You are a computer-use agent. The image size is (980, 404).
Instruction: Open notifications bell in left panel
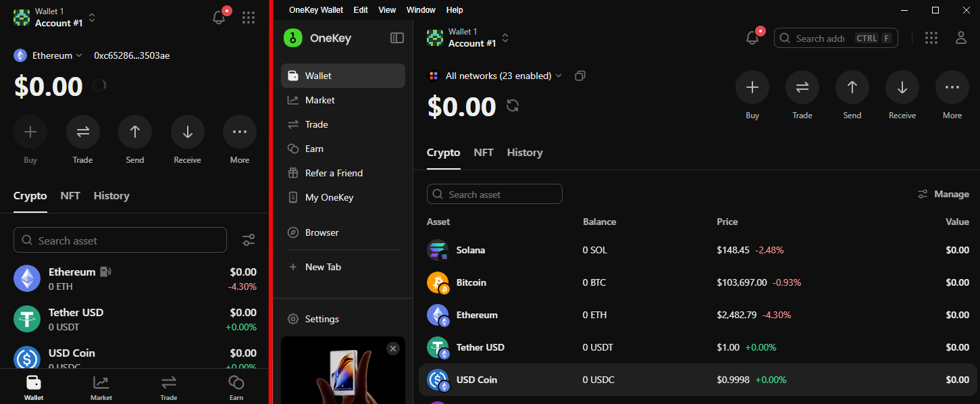pyautogui.click(x=219, y=18)
